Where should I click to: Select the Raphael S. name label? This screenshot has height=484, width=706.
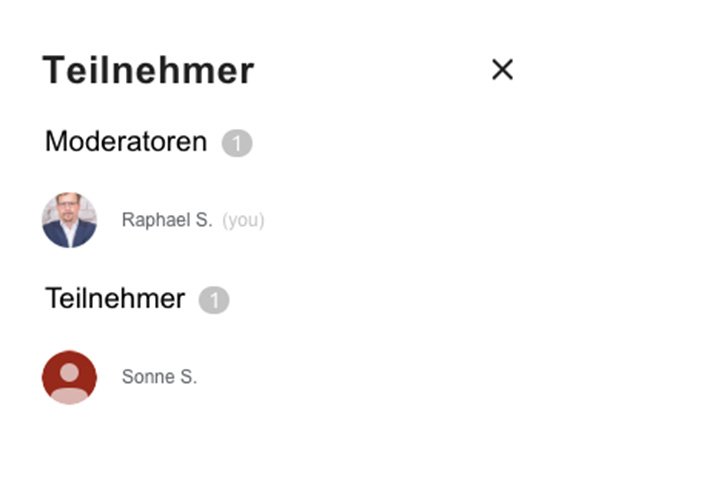coord(167,220)
